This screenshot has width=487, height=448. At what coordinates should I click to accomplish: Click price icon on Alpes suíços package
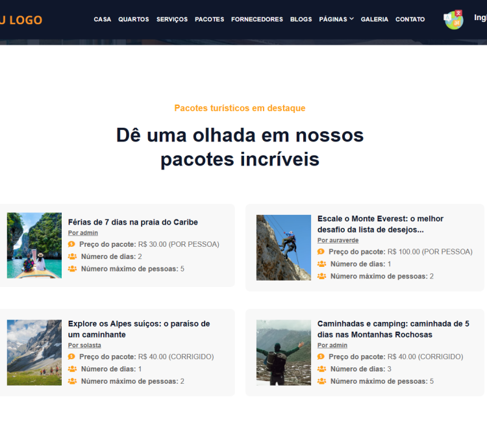coord(71,356)
